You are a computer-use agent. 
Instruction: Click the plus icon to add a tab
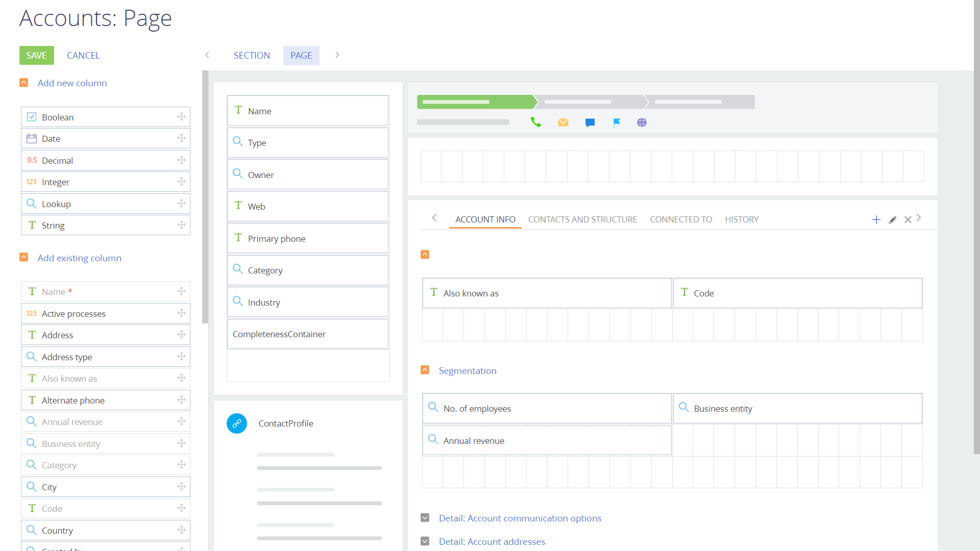coord(876,219)
